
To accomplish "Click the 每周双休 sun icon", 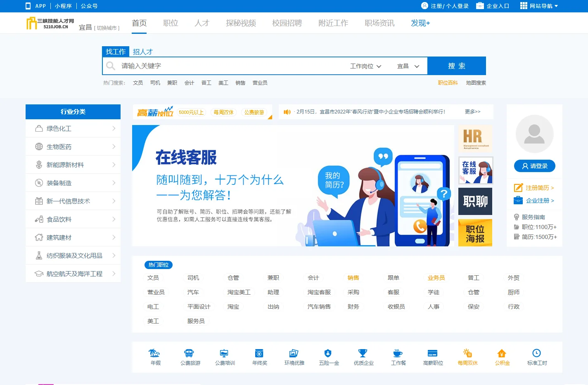I will tap(467, 353).
